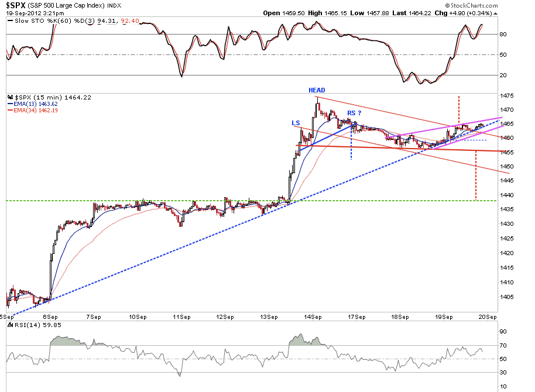This screenshot has height=392, width=535.
Task: Click the 1415 price axis label
Action: (x=507, y=268)
